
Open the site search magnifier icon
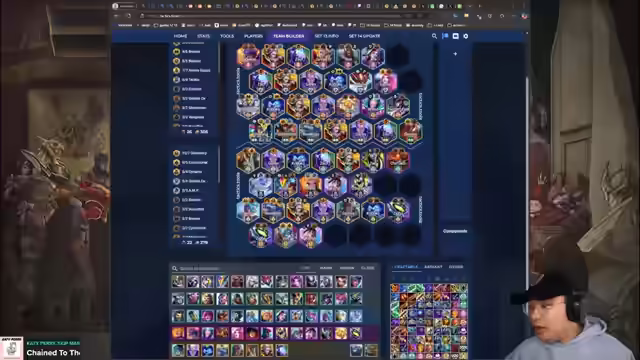434,36
